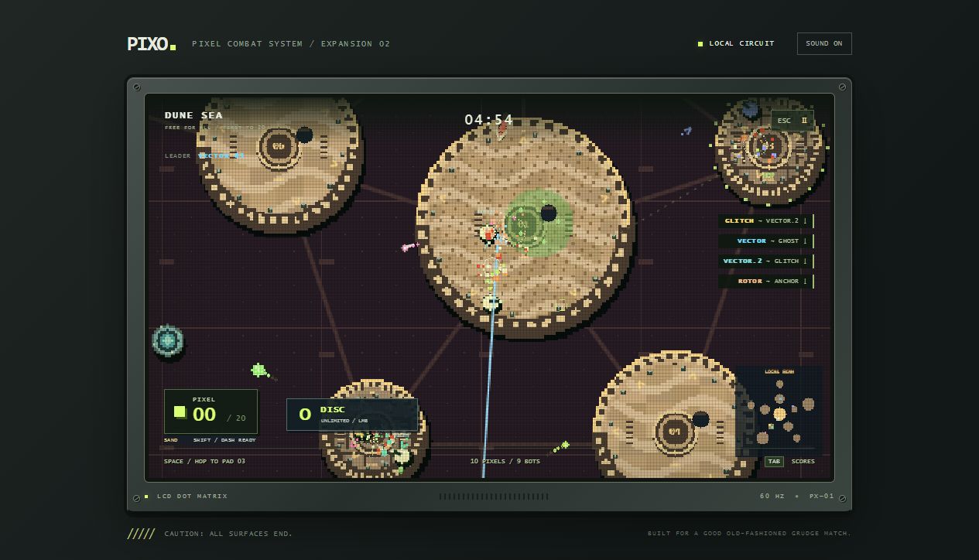Click the pad 01 emblem on bottom-right planet
This screenshot has height=560, width=979.
point(675,432)
